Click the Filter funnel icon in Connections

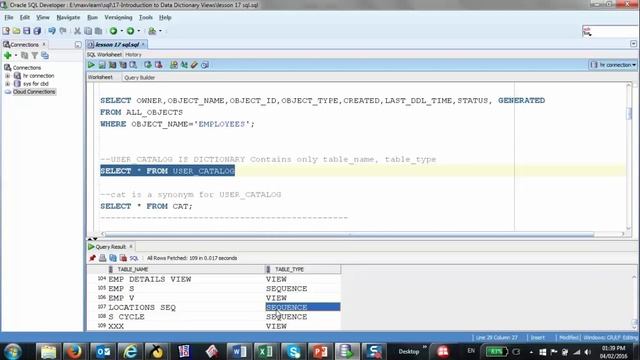pyautogui.click(x=35, y=56)
